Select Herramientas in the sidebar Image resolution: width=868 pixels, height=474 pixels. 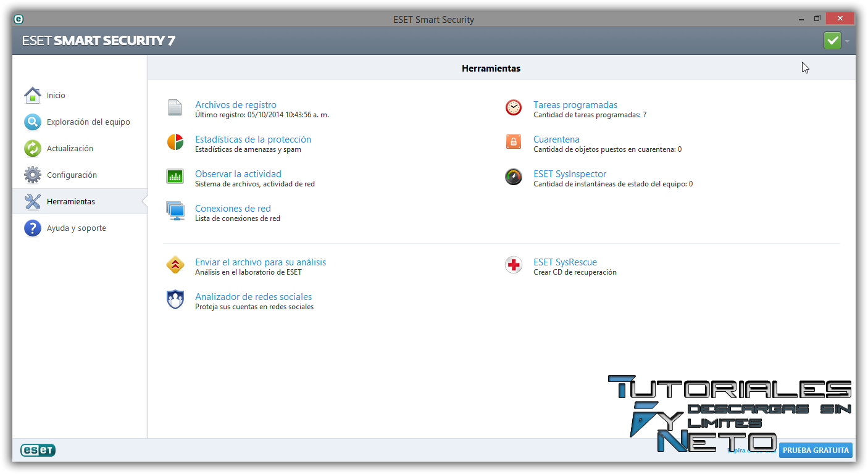click(80, 201)
